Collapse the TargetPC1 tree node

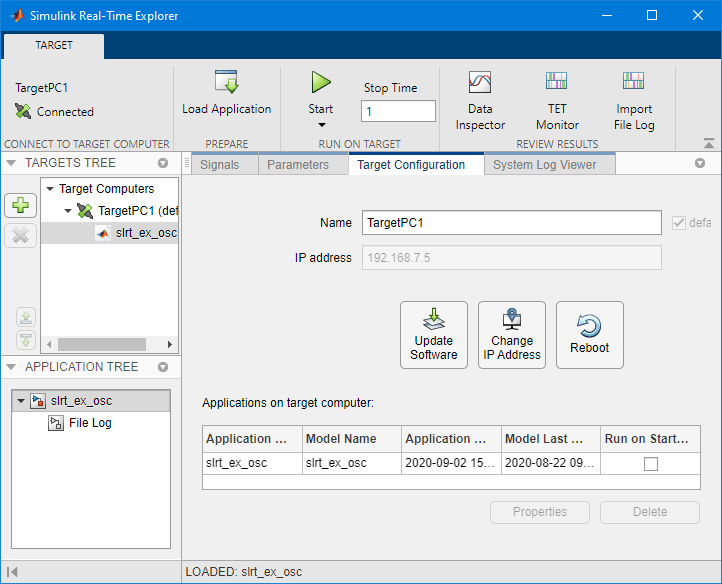68,211
